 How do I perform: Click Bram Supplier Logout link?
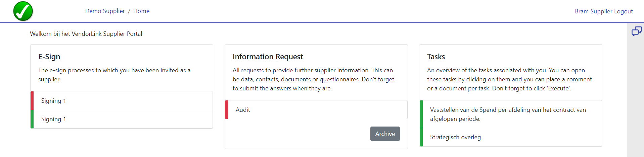(x=603, y=11)
